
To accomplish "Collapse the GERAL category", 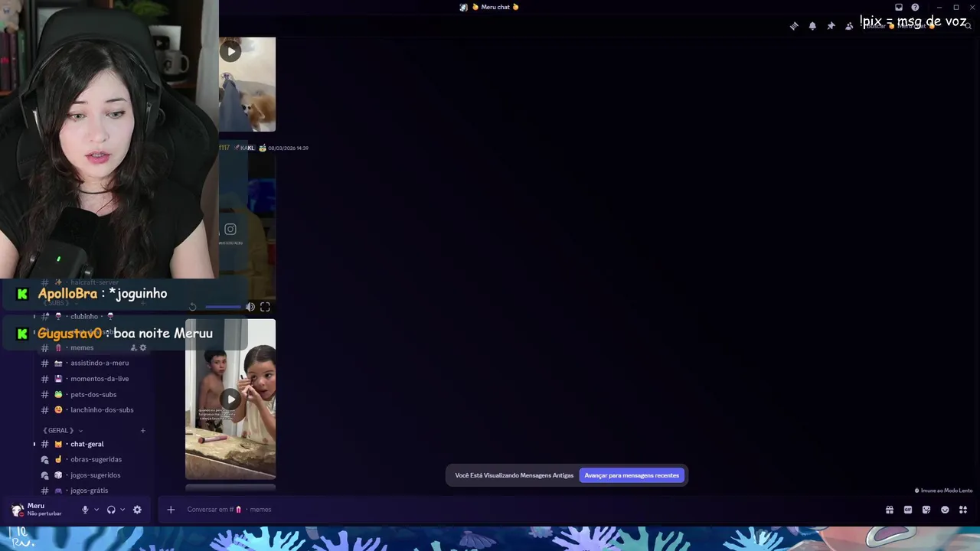I will pyautogui.click(x=63, y=431).
